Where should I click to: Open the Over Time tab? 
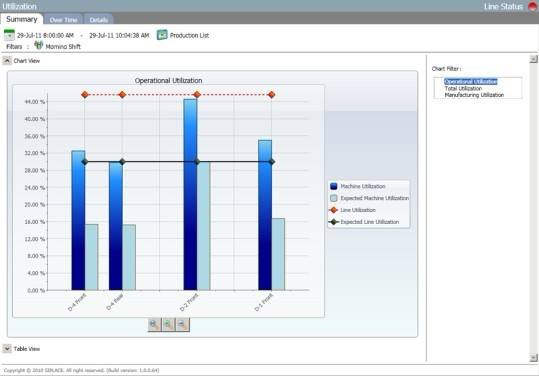pyautogui.click(x=64, y=20)
